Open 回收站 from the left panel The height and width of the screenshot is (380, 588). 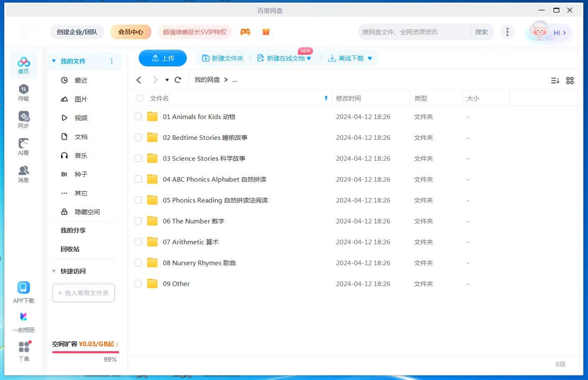(70, 249)
